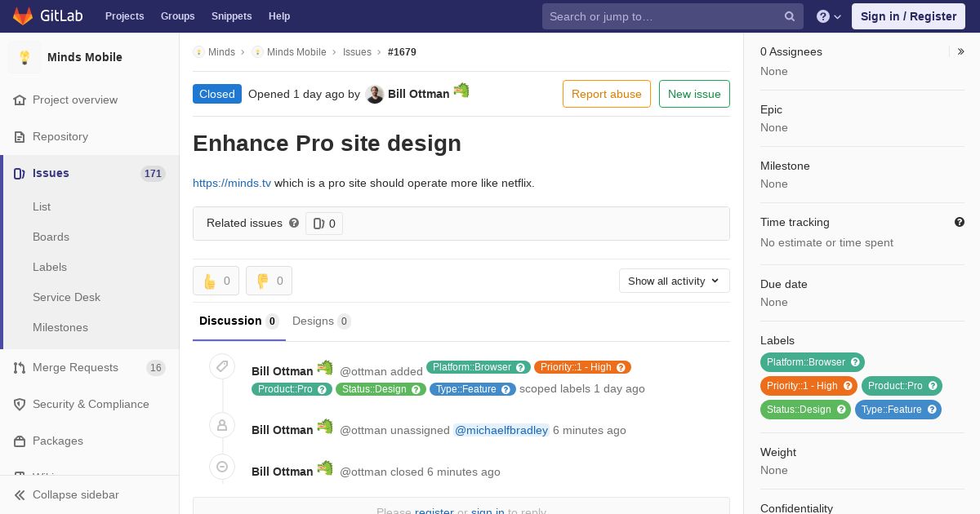Click the Minds Mobile lightbulb avatar
Image resolution: width=980 pixels, height=514 pixels.
pyautogui.click(x=24, y=57)
